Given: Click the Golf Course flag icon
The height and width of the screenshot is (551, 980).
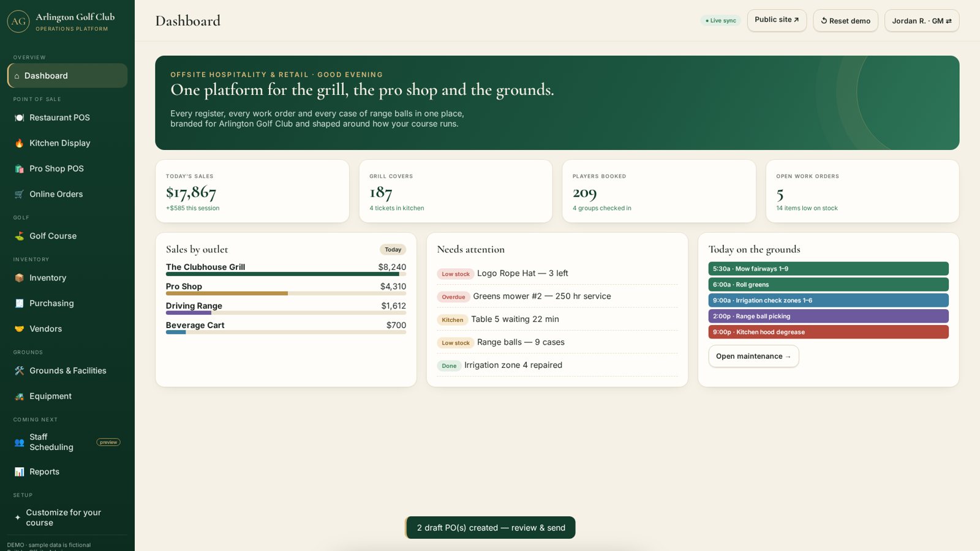Looking at the screenshot, I should pyautogui.click(x=19, y=236).
